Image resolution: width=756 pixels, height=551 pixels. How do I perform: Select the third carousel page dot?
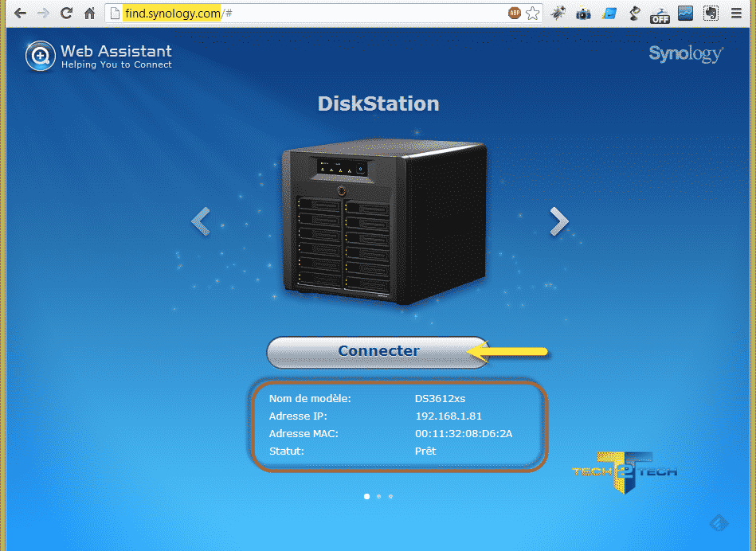390,496
